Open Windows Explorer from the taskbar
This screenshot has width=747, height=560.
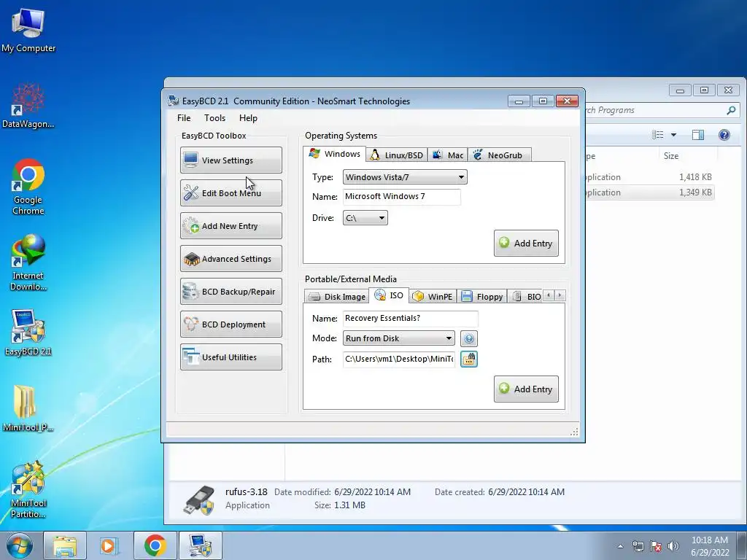65,545
